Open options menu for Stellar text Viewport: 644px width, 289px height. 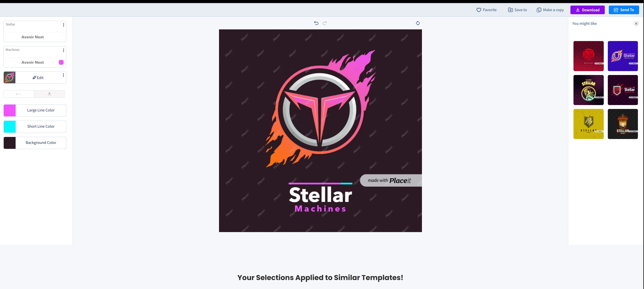click(x=63, y=25)
